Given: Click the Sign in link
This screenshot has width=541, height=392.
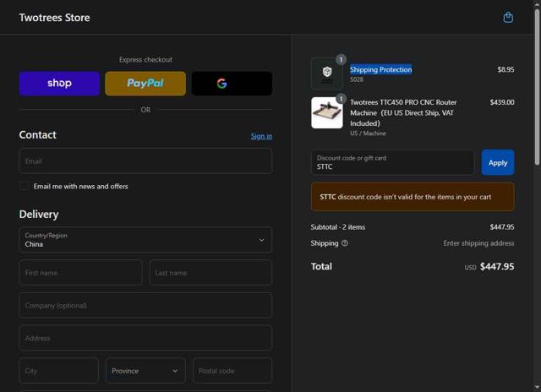Looking at the screenshot, I should click(x=261, y=136).
